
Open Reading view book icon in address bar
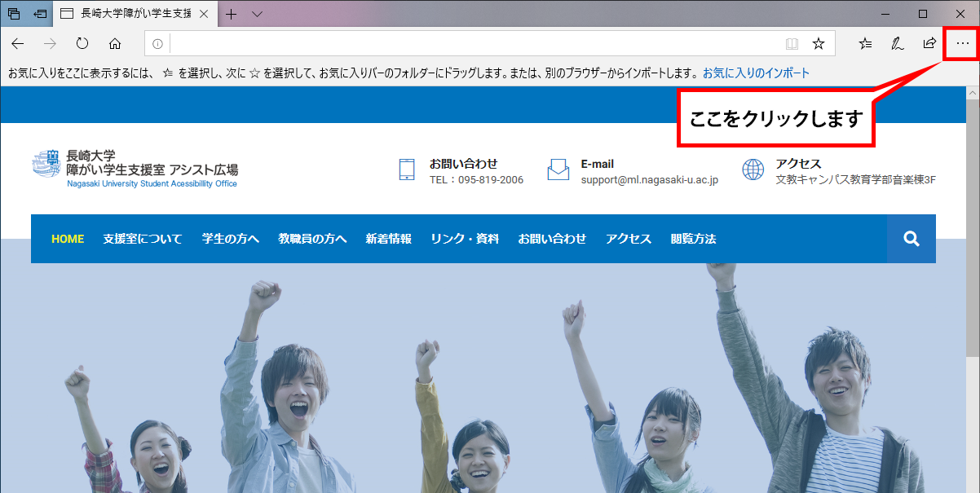(792, 43)
